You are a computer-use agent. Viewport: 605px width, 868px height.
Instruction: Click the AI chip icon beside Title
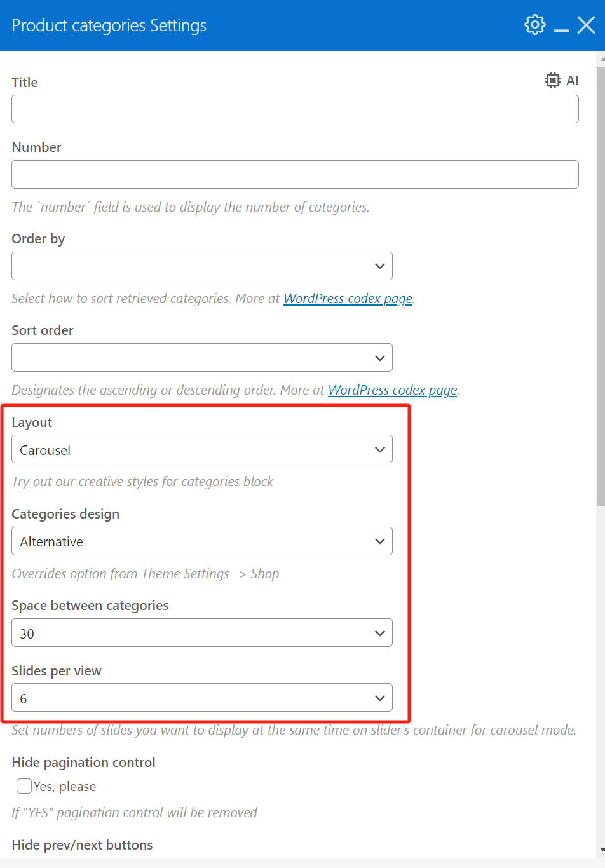[553, 80]
